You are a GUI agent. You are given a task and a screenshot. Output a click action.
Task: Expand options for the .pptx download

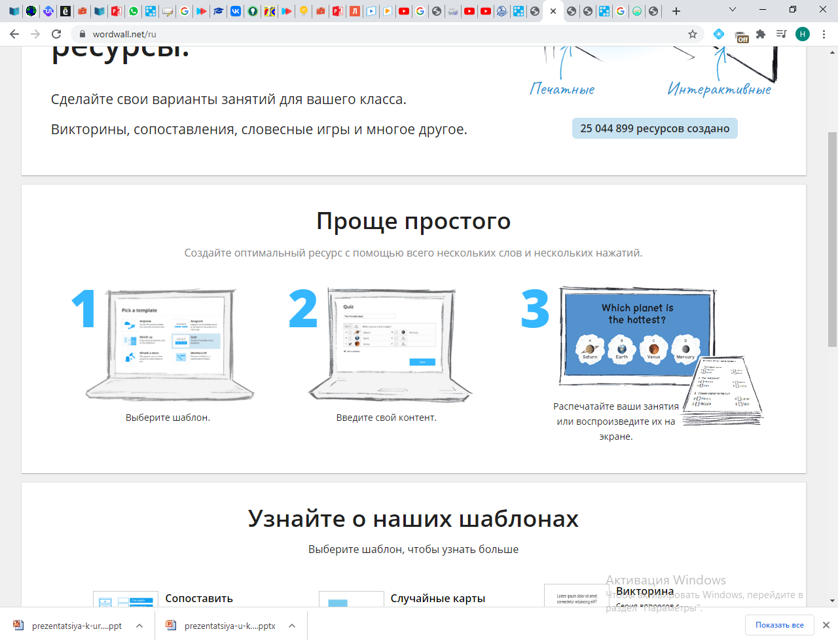pos(292,626)
